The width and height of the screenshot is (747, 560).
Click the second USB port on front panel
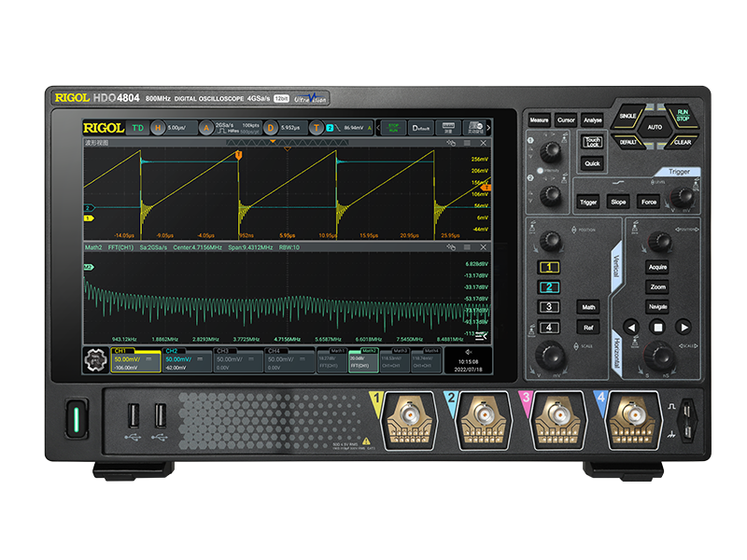pyautogui.click(x=161, y=415)
